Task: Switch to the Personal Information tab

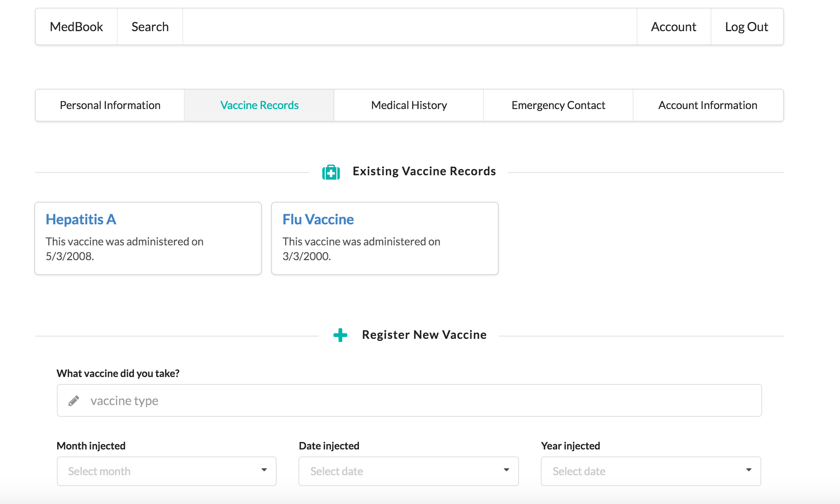Action: (x=110, y=105)
